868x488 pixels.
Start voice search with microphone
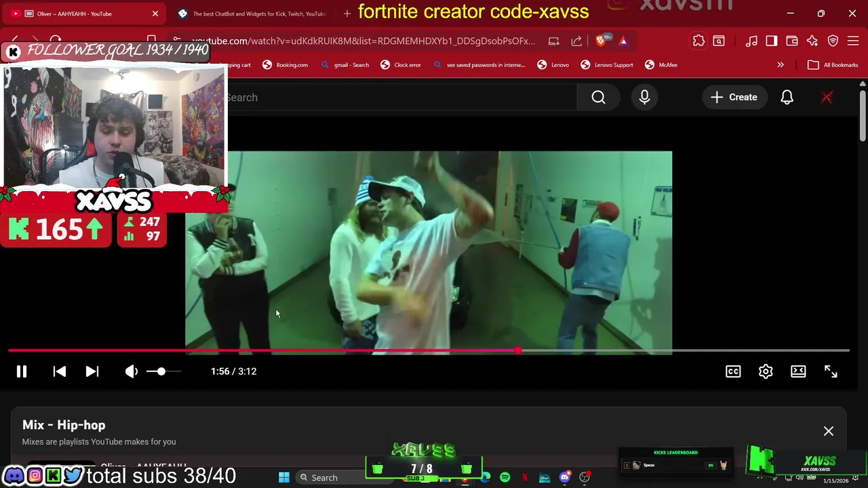[x=644, y=98]
